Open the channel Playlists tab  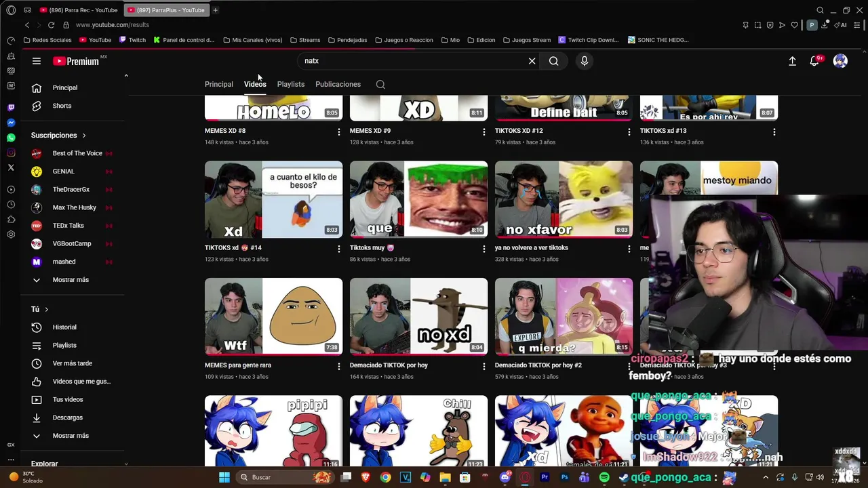coord(291,84)
